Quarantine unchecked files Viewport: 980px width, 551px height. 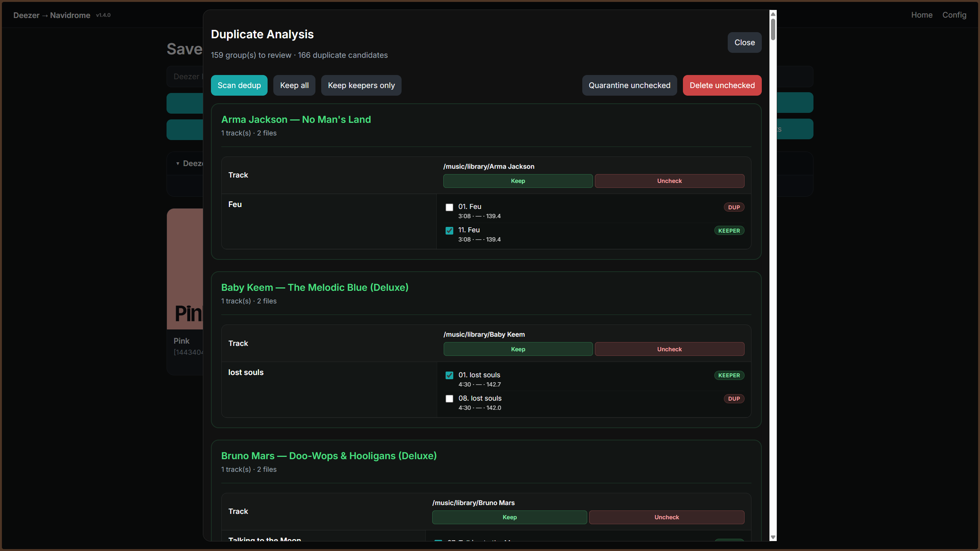(630, 85)
